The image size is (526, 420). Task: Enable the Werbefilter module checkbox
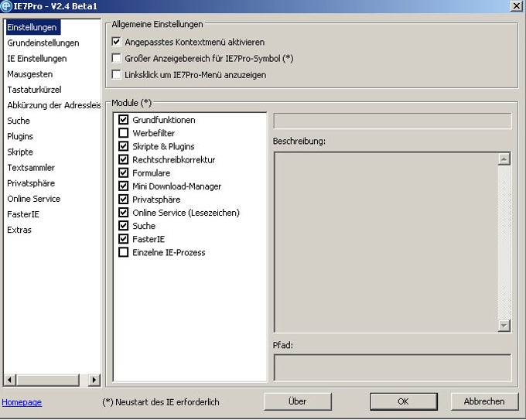[124, 133]
